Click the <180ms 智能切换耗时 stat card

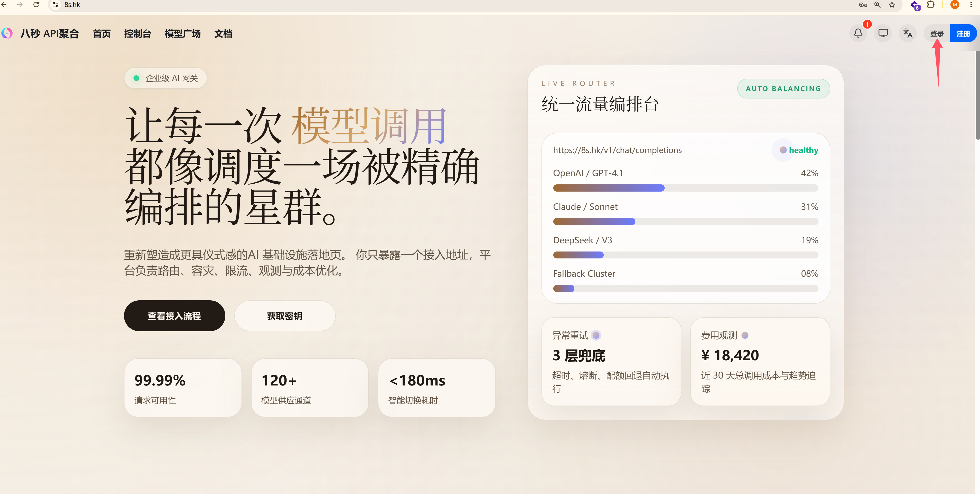pyautogui.click(x=437, y=388)
